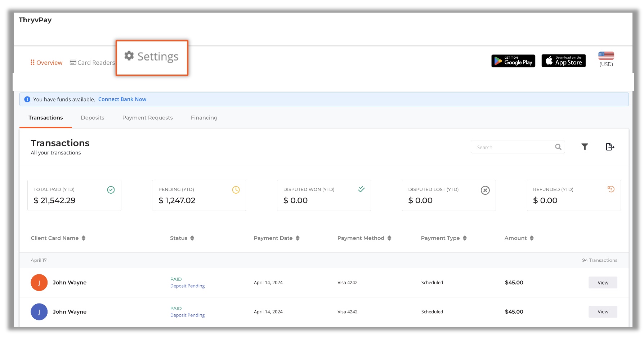The height and width of the screenshot is (337, 644).
Task: Sort by Payment Date column
Action: coord(298,238)
